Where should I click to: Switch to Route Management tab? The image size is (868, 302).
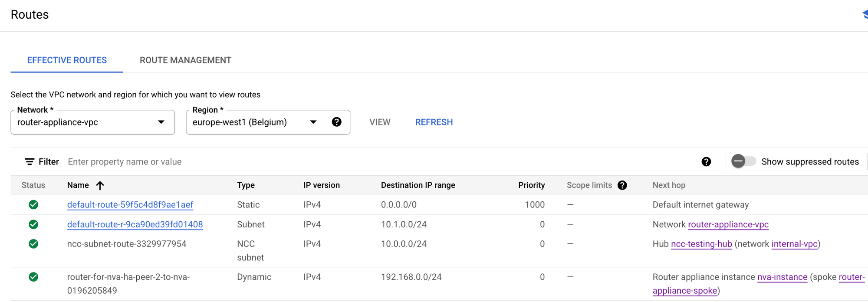[x=185, y=60]
